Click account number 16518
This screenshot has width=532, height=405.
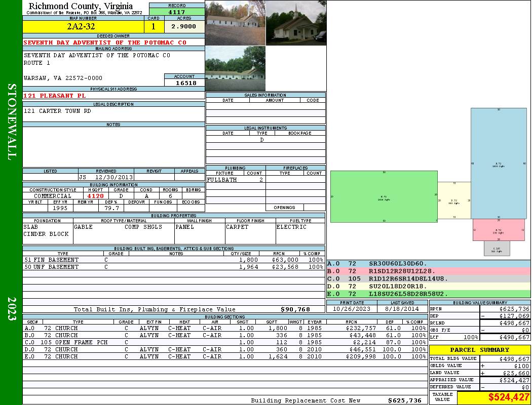tap(186, 83)
